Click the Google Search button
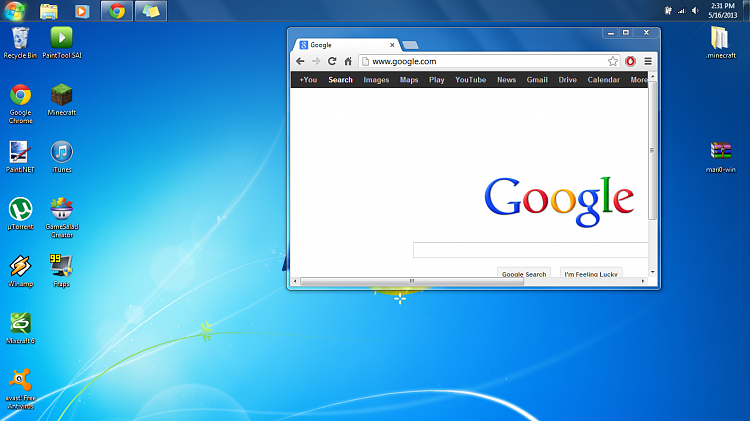Viewport: 750px width, 421px height. tap(524, 273)
